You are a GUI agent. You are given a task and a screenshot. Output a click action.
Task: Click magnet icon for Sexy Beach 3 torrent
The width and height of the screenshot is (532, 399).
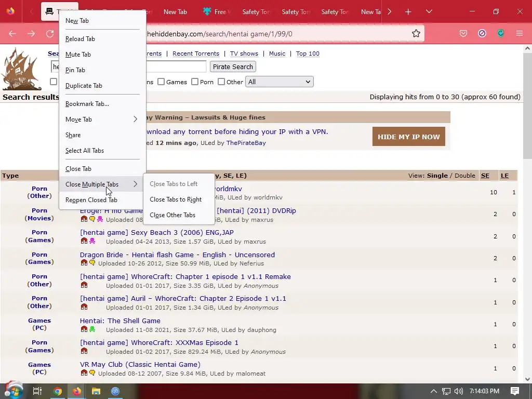pos(84,241)
